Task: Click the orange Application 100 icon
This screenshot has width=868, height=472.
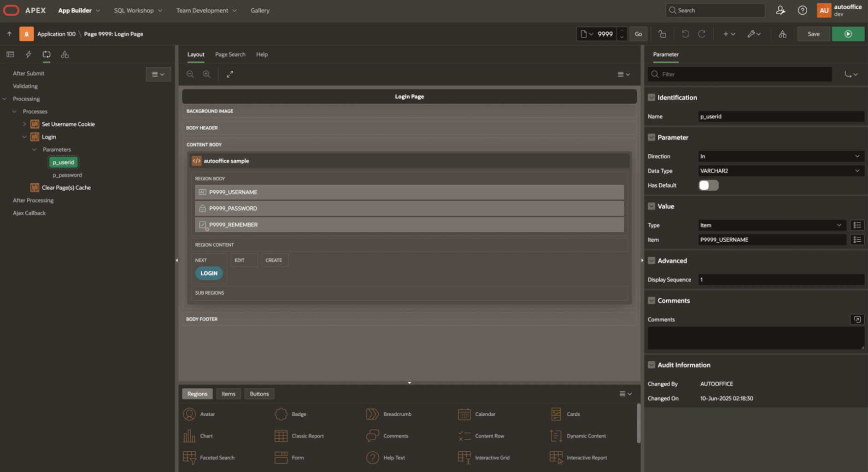Action: [x=26, y=34]
